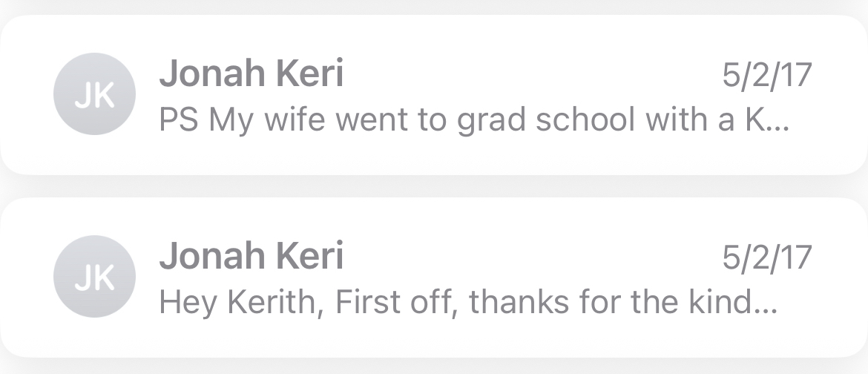This screenshot has height=374, width=868.
Task: Click the gray contact circle in the bottom message row
Action: click(95, 277)
